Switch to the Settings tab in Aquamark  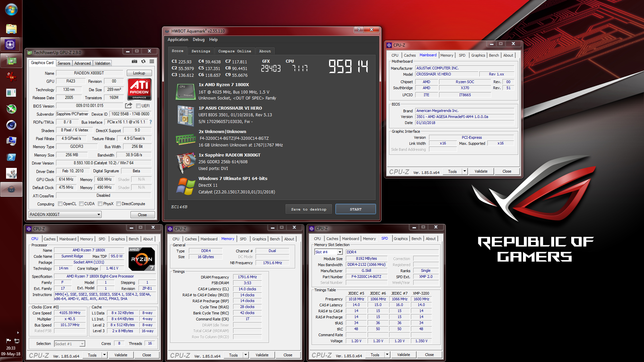tap(201, 51)
